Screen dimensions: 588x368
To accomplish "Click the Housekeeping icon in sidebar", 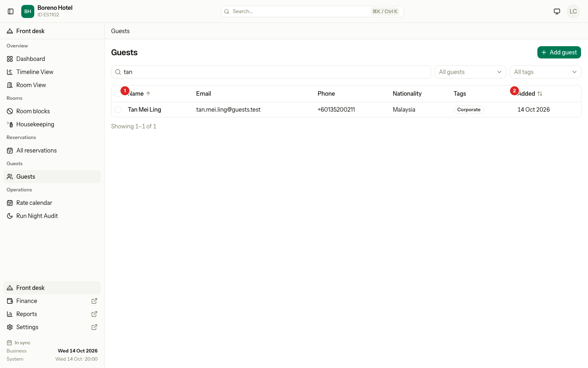I will click(x=10, y=124).
